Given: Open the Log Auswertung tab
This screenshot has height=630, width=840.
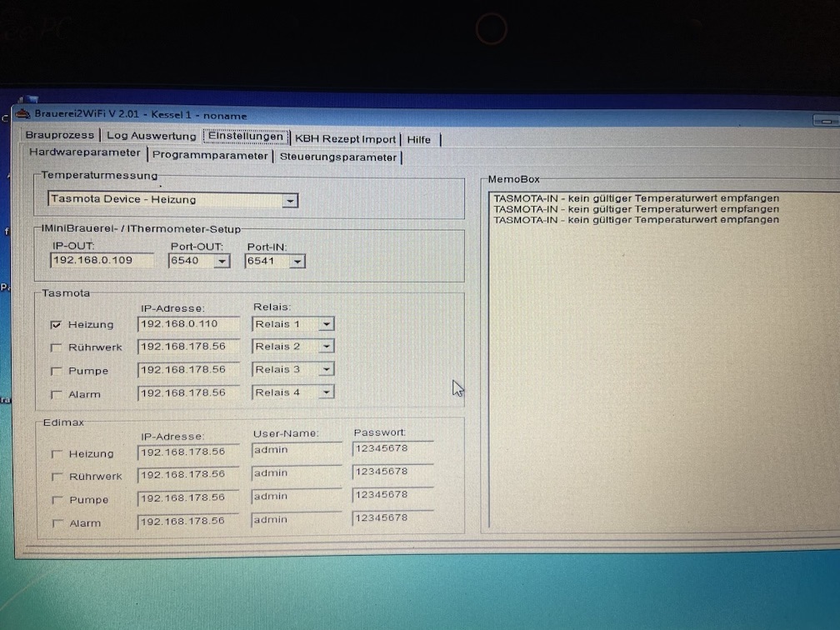Looking at the screenshot, I should pyautogui.click(x=152, y=137).
